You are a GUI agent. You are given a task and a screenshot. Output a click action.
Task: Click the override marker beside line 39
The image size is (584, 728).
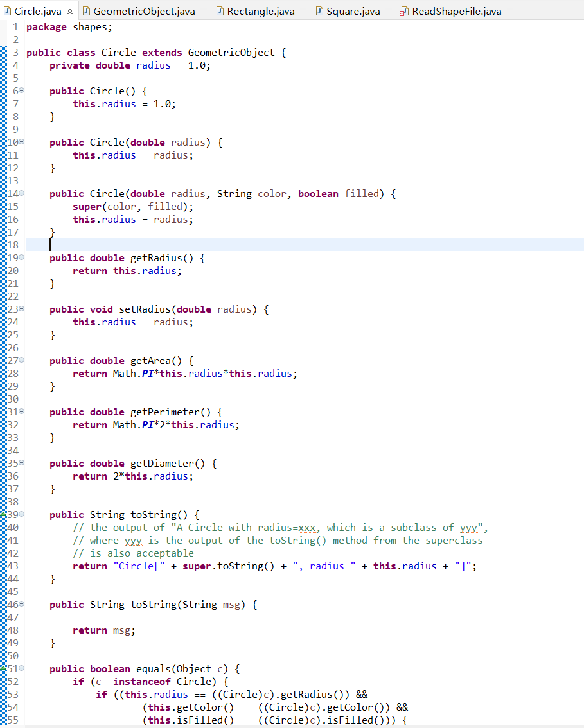coord(4,514)
